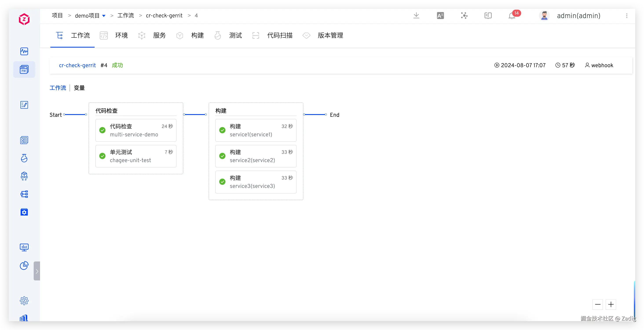This screenshot has height=330, width=644.
Task: Click the system settings gear sidebar icon
Action: coord(24,300)
